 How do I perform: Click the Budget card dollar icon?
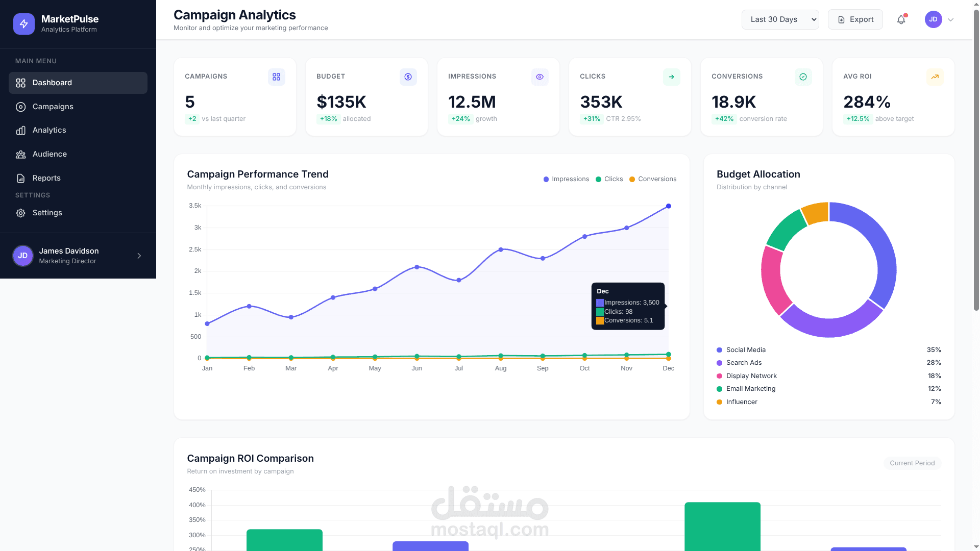pos(408,77)
